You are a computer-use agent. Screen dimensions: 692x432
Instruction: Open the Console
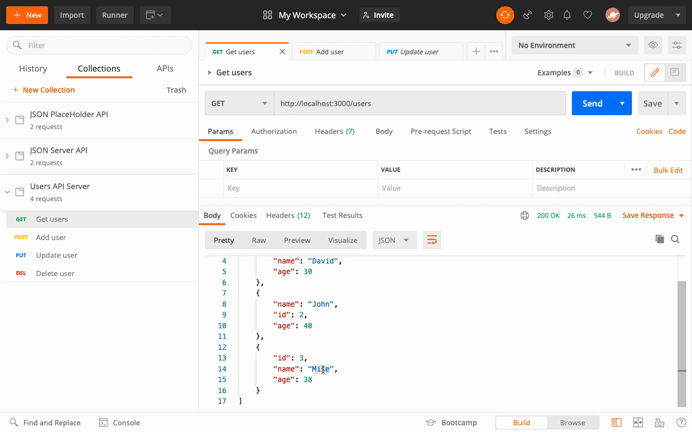tap(120, 423)
